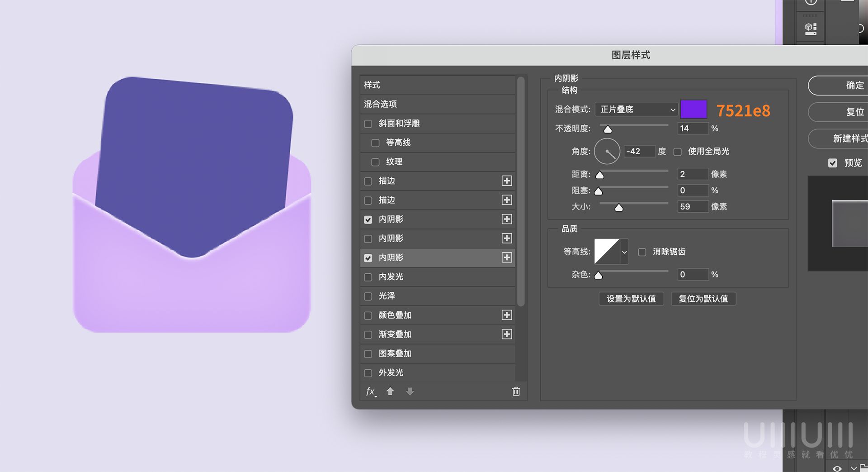Click the fx icon to add a new effect
The width and height of the screenshot is (868, 472).
point(370,391)
